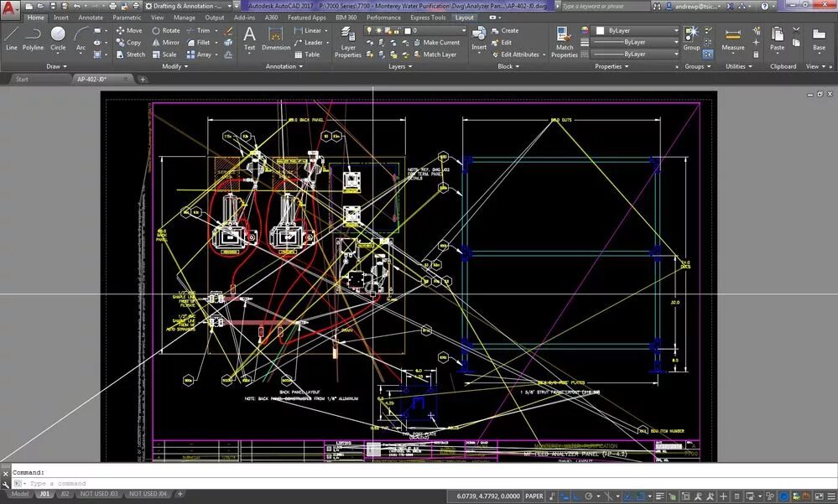Expand the Block panel
838x504 pixels.
tap(508, 66)
